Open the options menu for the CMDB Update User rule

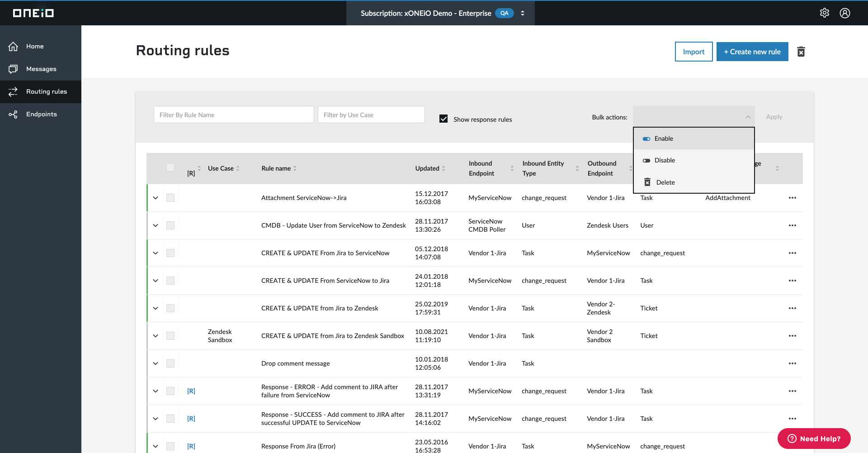[x=793, y=225]
